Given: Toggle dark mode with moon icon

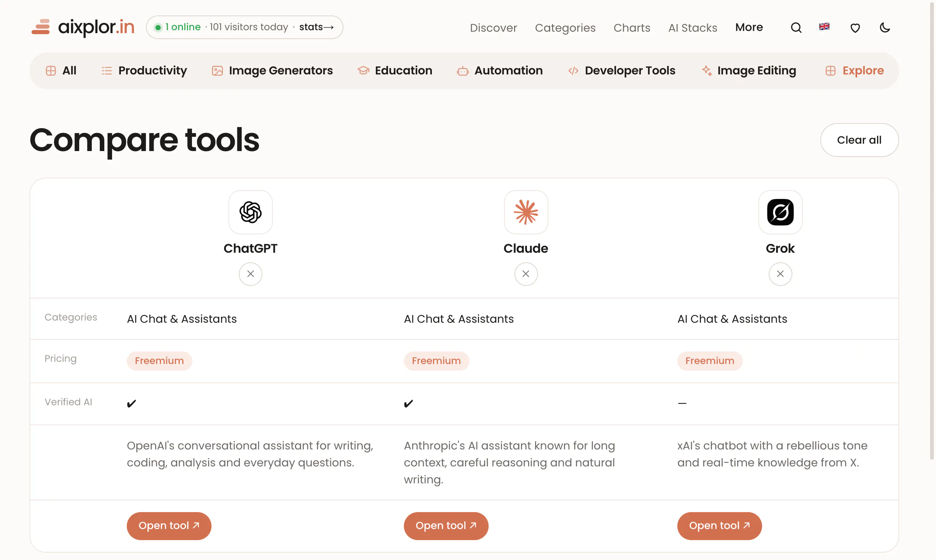Looking at the screenshot, I should coord(885,28).
